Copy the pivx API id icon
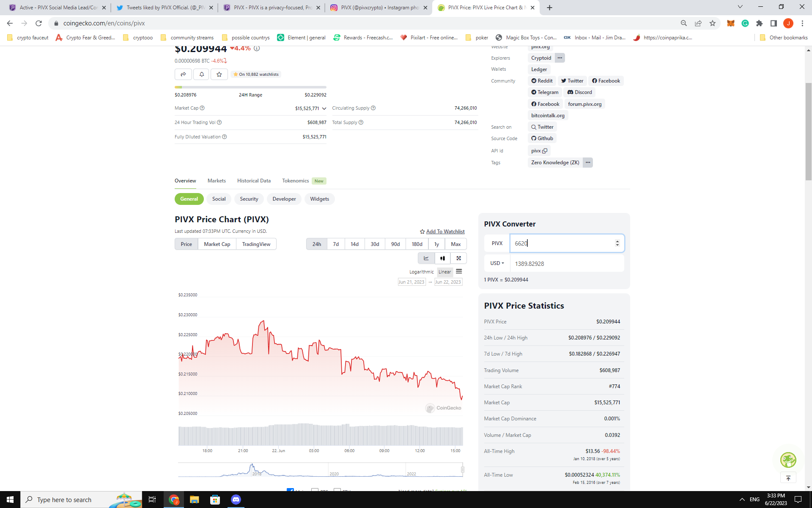Image resolution: width=812 pixels, height=508 pixels. tap(545, 151)
